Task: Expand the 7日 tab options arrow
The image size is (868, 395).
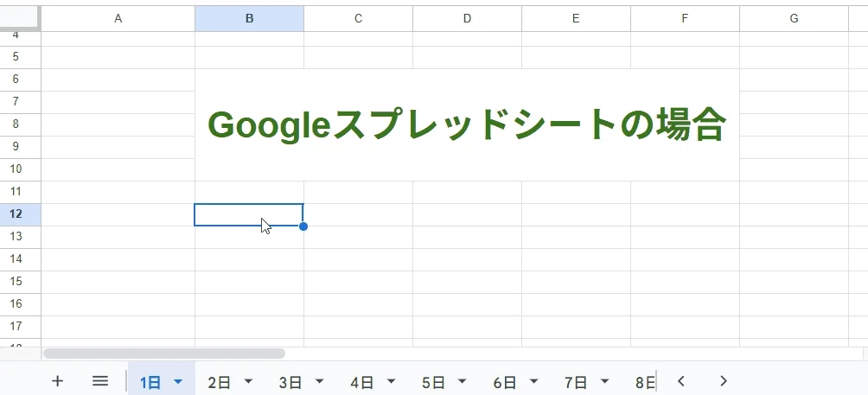Action: 604,381
